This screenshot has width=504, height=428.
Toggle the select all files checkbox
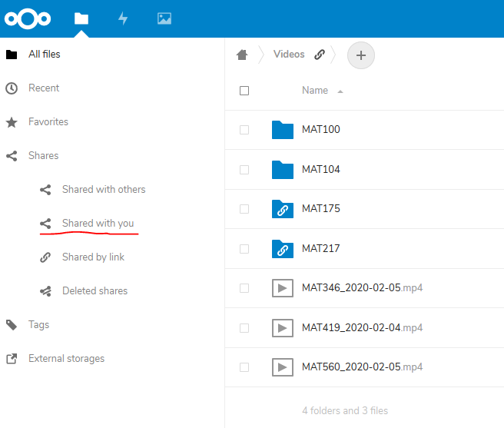coord(244,91)
